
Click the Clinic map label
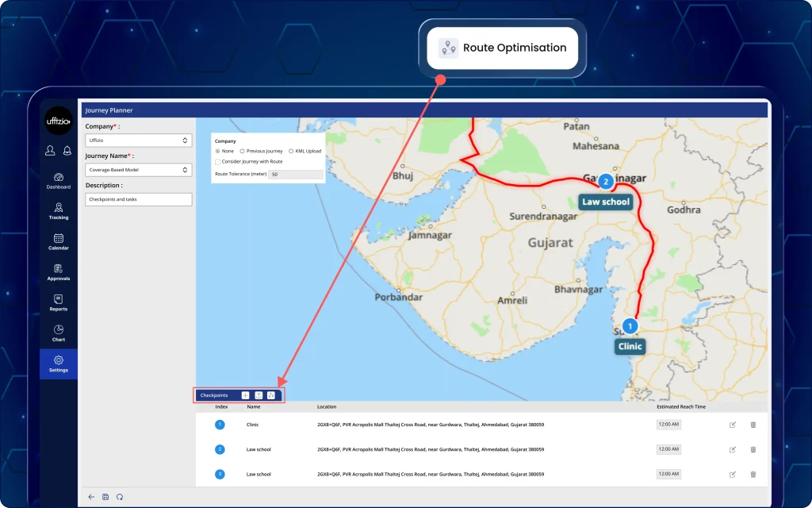[x=630, y=346]
